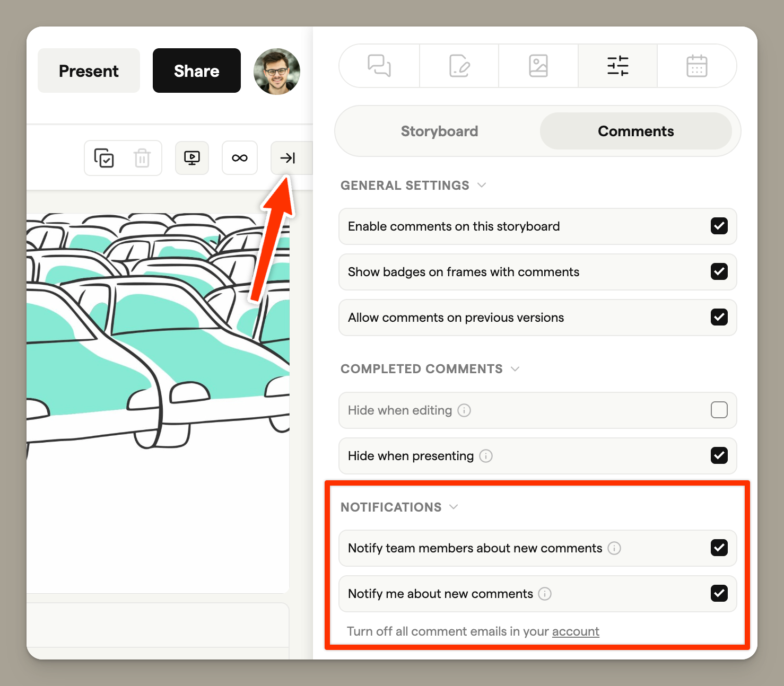Click the infinity loop icon

[240, 158]
